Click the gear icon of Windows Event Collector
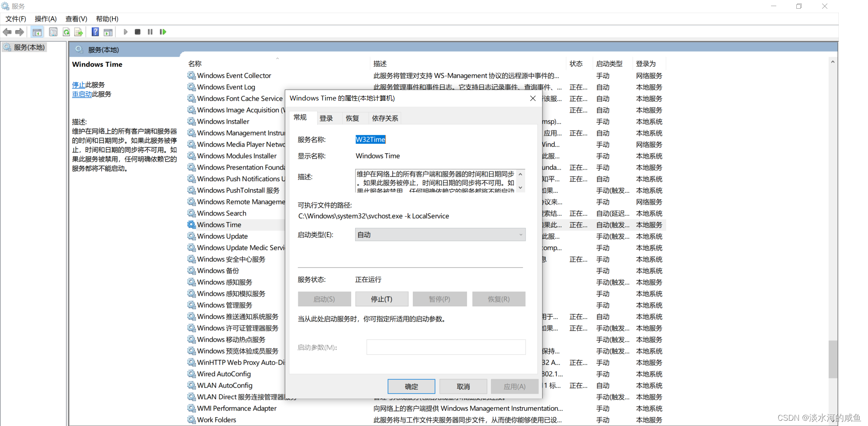 pos(191,76)
